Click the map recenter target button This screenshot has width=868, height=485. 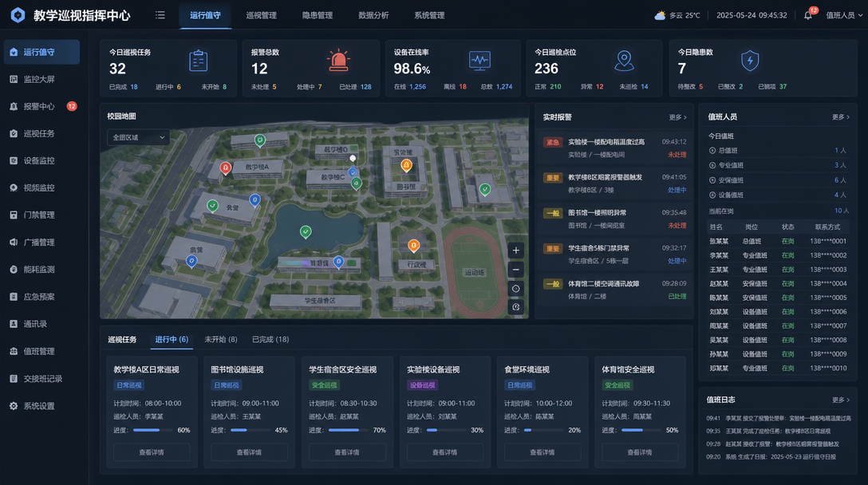516,289
